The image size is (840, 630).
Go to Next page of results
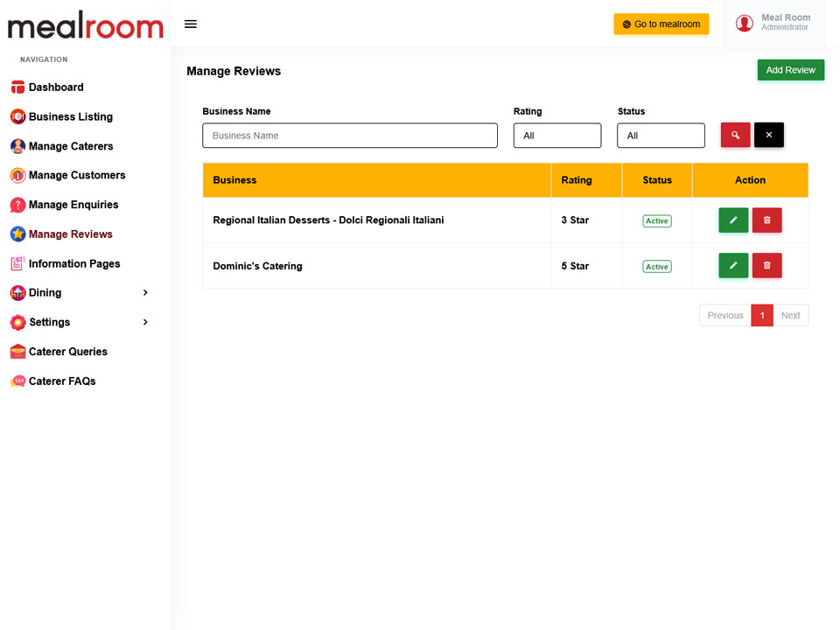pos(790,316)
